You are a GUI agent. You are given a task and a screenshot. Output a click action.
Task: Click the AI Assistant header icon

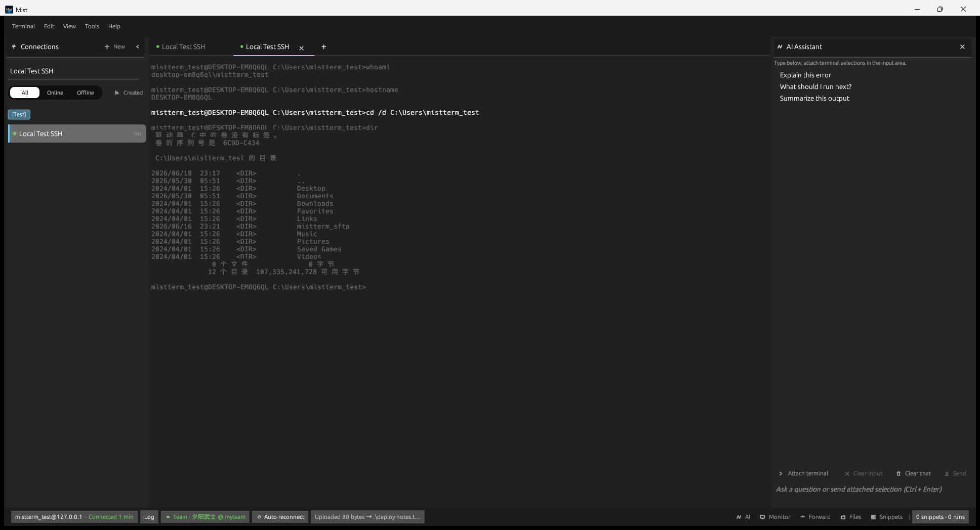coord(780,47)
